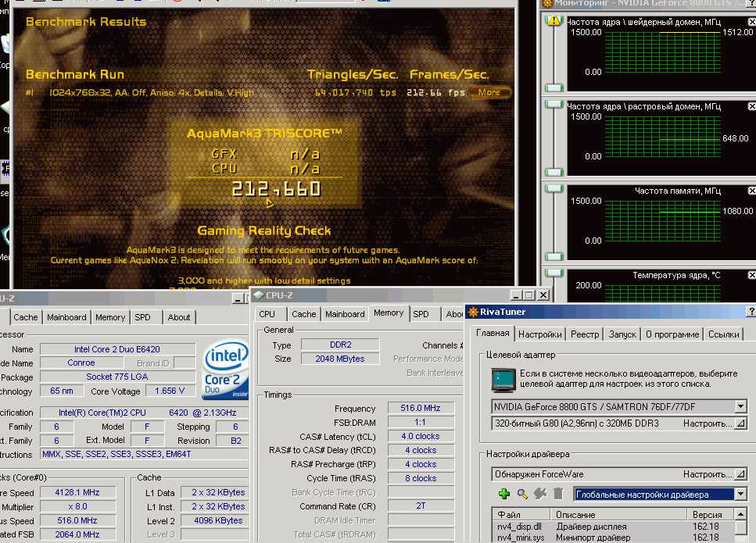Click the 2048 MBytes size field
Screen dimensions: 756x543
[x=340, y=359]
